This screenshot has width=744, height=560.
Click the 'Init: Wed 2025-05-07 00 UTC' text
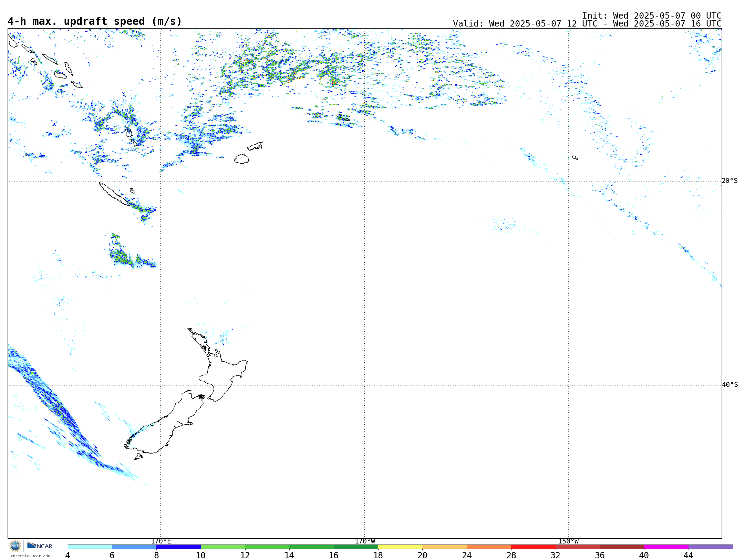coord(652,16)
